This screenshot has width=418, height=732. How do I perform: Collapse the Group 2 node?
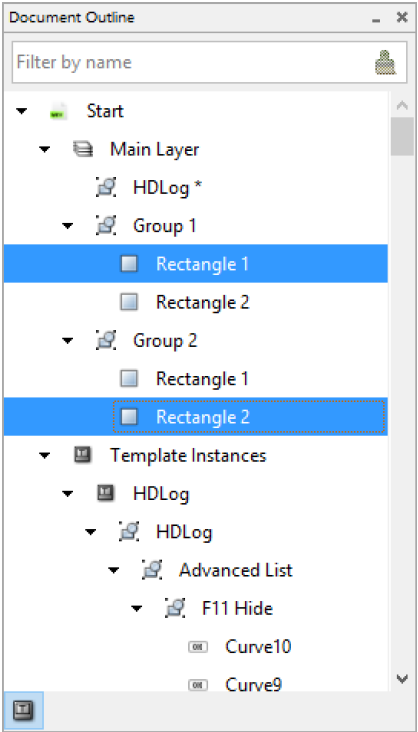point(68,340)
